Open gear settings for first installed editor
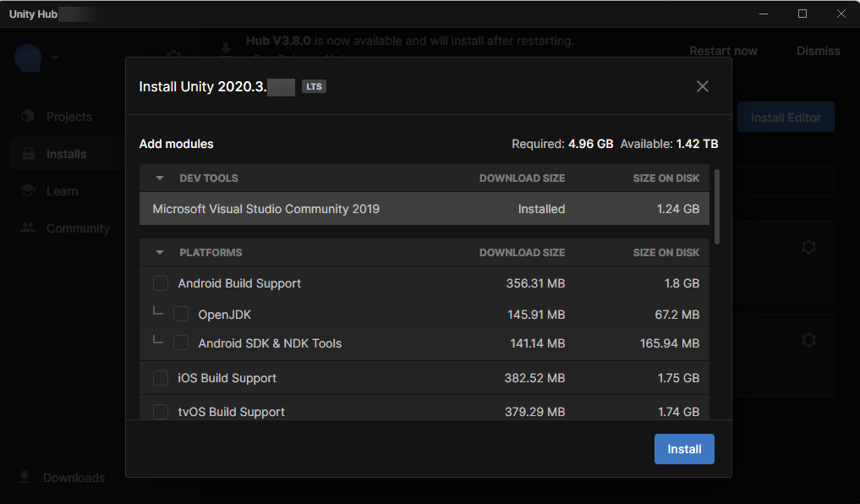860x504 pixels. click(808, 247)
